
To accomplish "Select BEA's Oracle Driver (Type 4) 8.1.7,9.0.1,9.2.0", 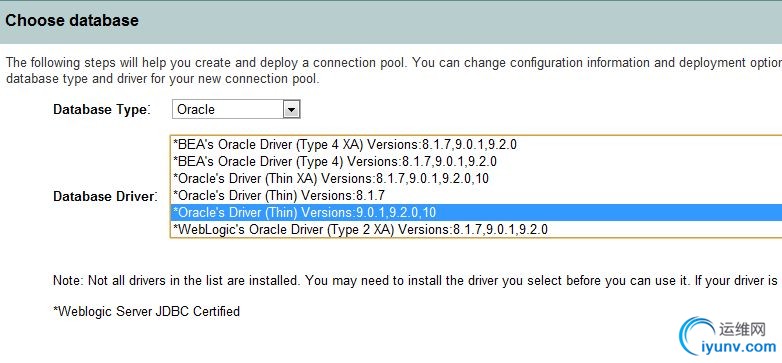I will coord(476,162).
